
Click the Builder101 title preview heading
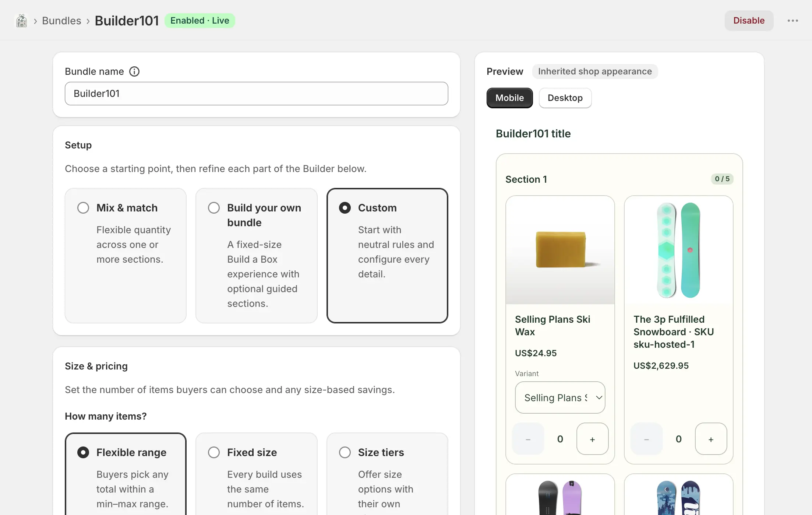pos(533,134)
